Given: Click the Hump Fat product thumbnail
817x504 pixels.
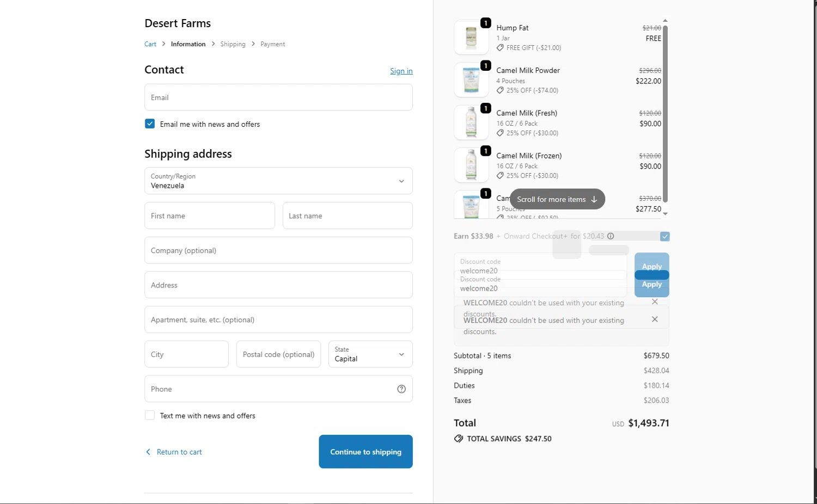Looking at the screenshot, I should tap(471, 38).
